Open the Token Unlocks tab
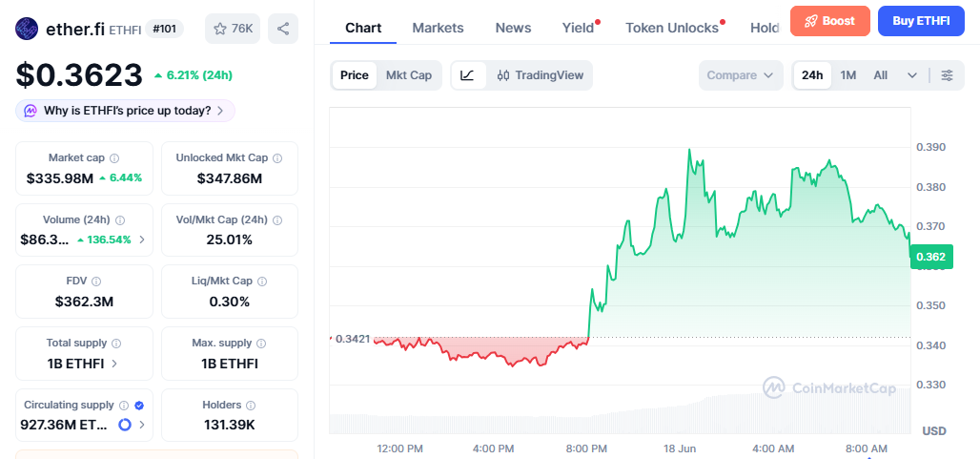This screenshot has height=459, width=980. 672,28
